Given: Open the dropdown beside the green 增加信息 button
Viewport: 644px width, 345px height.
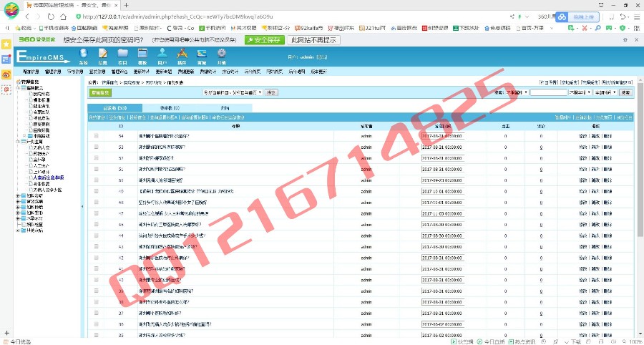Looking at the screenshot, I should pos(233,92).
